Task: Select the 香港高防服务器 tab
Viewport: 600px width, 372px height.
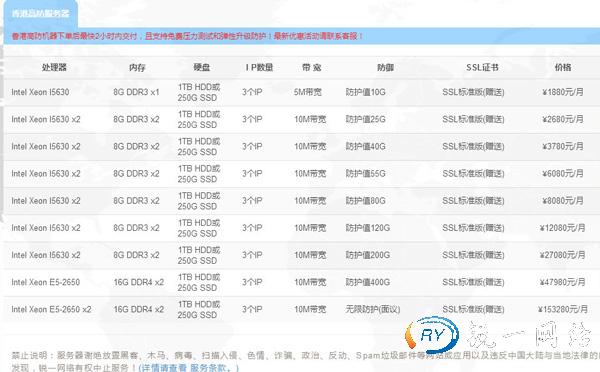Action: point(41,14)
